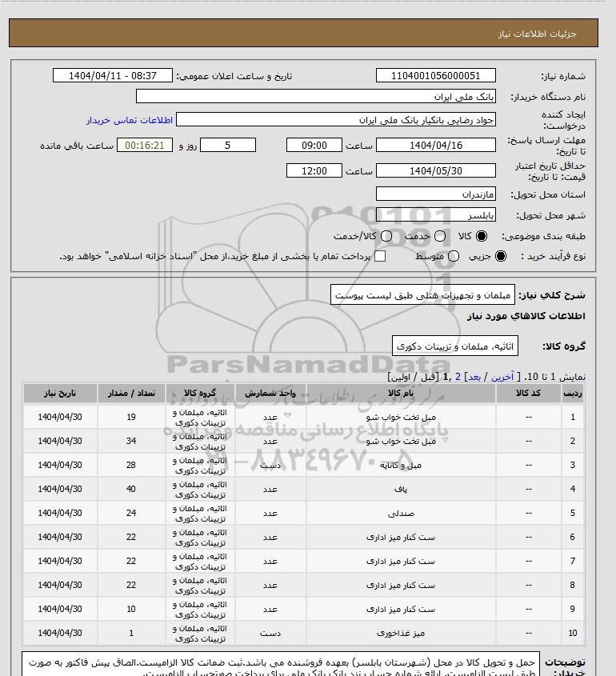The height and width of the screenshot is (676, 616).
Task: Select ست کنار میز اداری in row 9
Action: pyautogui.click(x=401, y=609)
